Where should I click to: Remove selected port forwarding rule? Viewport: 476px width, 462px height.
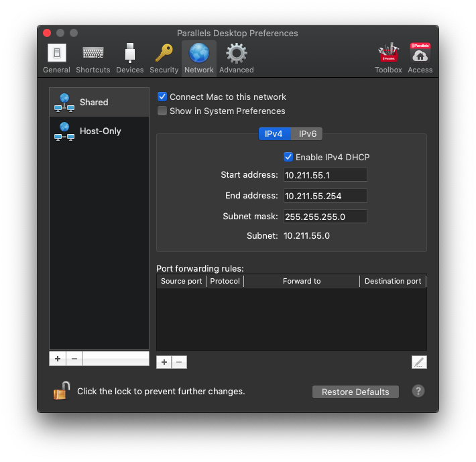click(x=180, y=362)
